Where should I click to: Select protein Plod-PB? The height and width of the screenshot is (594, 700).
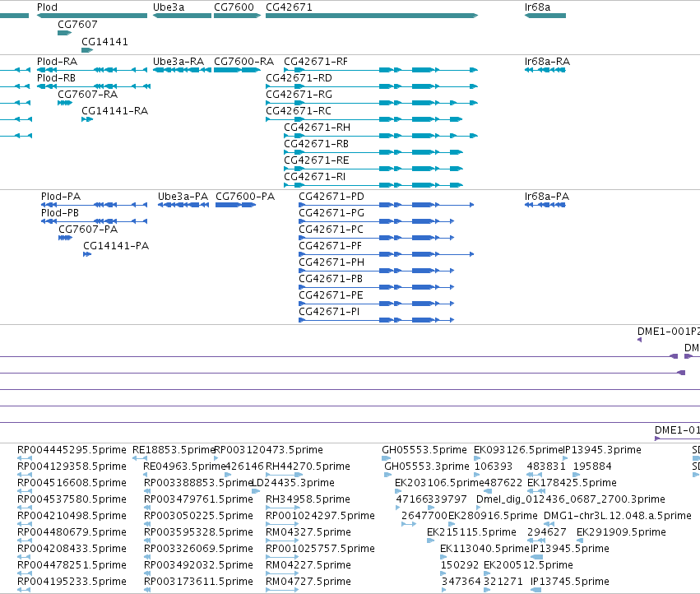(60, 213)
